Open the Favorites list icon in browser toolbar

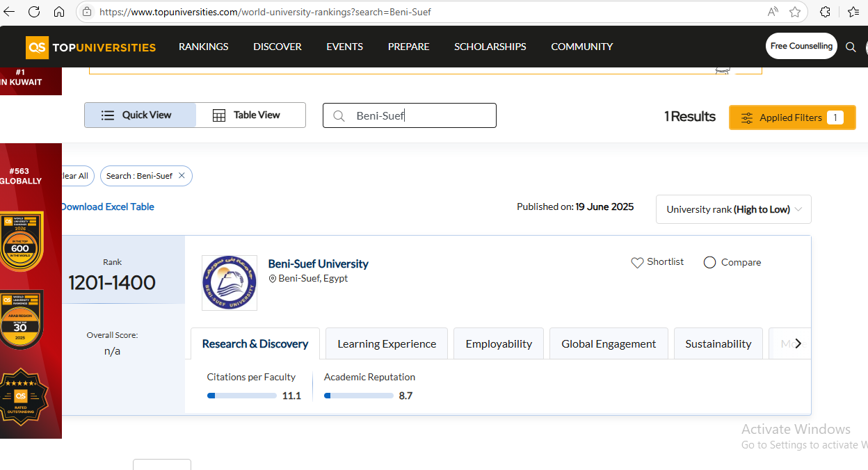click(x=853, y=12)
